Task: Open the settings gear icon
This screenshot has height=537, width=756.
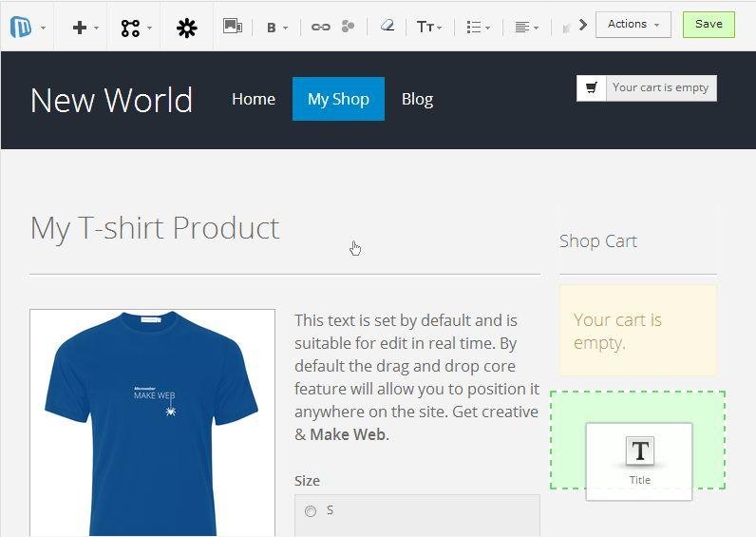Action: pos(186,28)
